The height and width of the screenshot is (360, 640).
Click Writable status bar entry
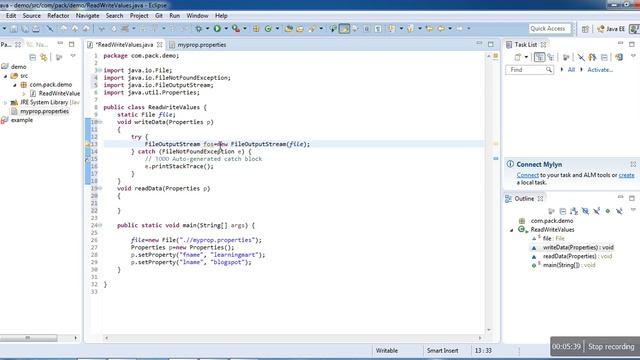coord(387,351)
